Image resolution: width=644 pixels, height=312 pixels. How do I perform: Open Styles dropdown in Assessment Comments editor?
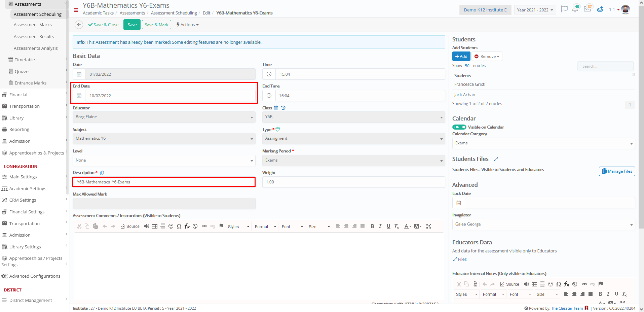(x=238, y=227)
